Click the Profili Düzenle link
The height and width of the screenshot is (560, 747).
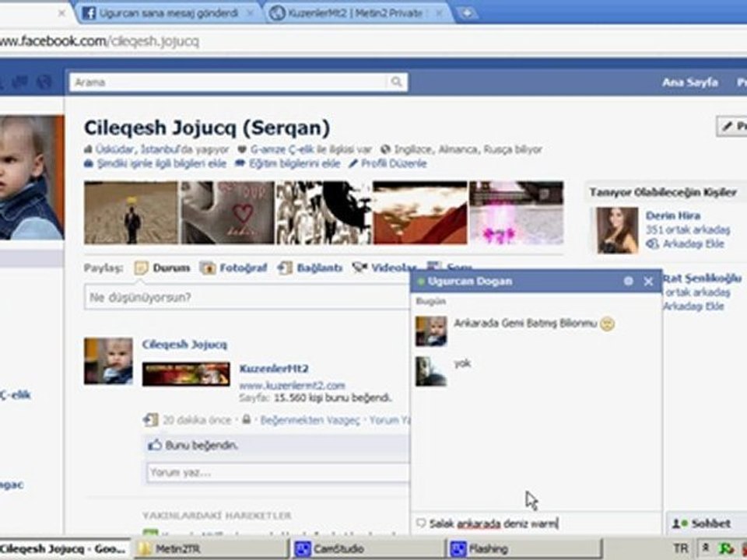click(x=394, y=163)
